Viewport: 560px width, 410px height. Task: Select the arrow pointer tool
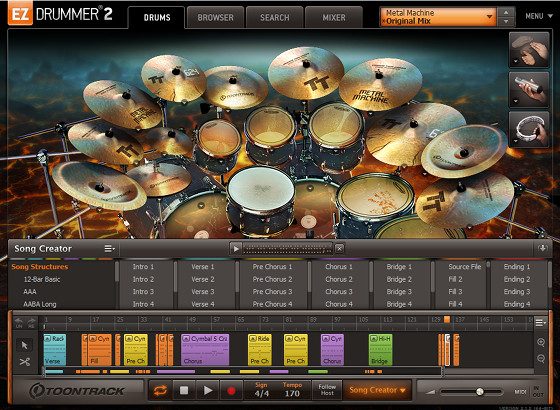[x=24, y=345]
